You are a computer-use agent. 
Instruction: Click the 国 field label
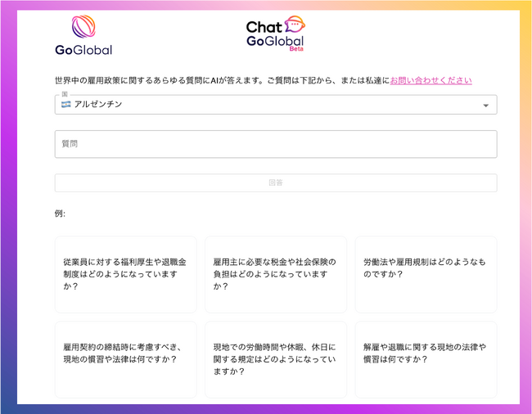65,95
